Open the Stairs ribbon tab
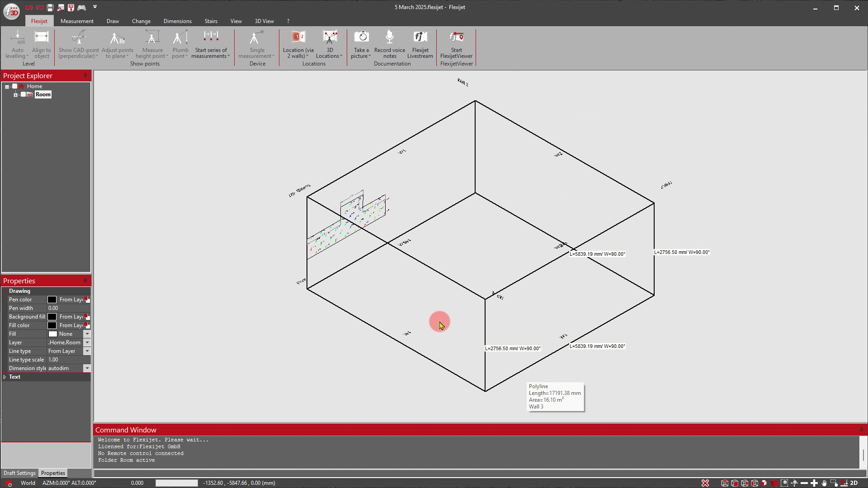The width and height of the screenshot is (868, 488). pyautogui.click(x=211, y=21)
